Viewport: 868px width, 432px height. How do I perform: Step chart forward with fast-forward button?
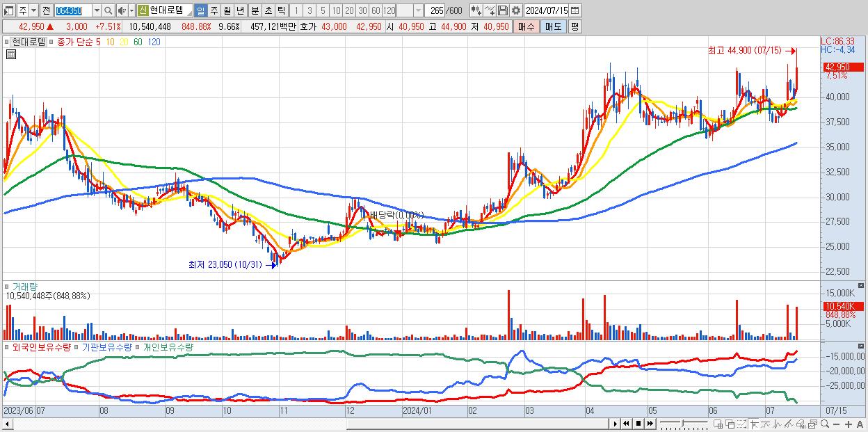(650, 424)
